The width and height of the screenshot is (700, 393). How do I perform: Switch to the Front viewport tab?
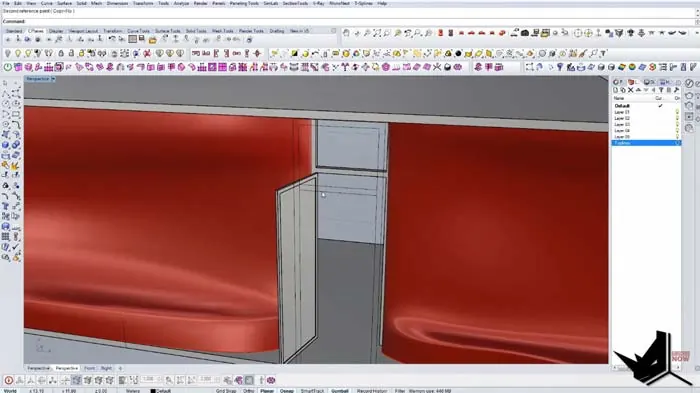(90, 368)
